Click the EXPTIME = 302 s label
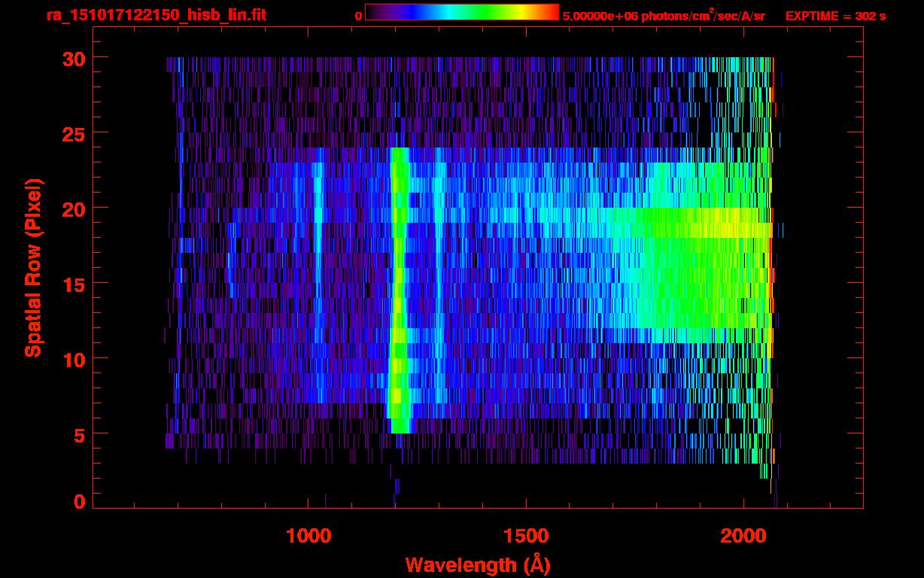924x578 pixels. (835, 16)
